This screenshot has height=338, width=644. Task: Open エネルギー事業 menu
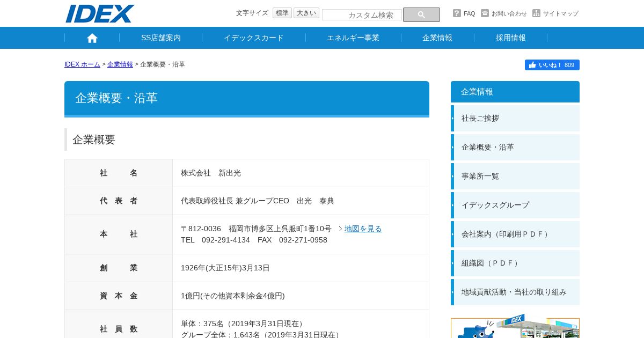point(353,38)
